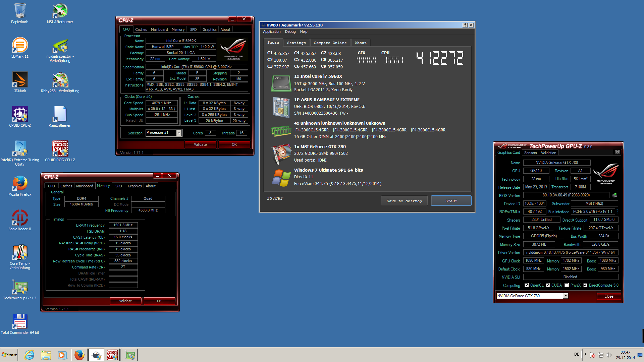Image resolution: width=644 pixels, height=362 pixels.
Task: Click the NB Frequency value 4503.8 MHz
Action: pos(148,210)
